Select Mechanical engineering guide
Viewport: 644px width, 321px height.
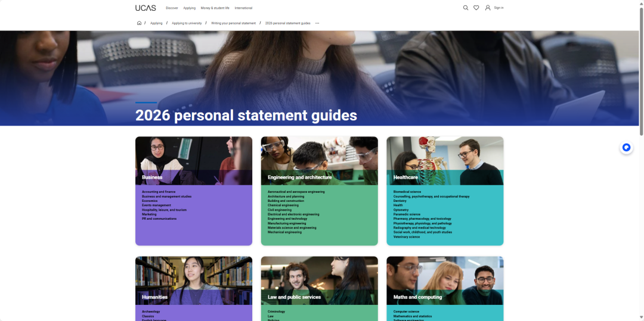[284, 232]
